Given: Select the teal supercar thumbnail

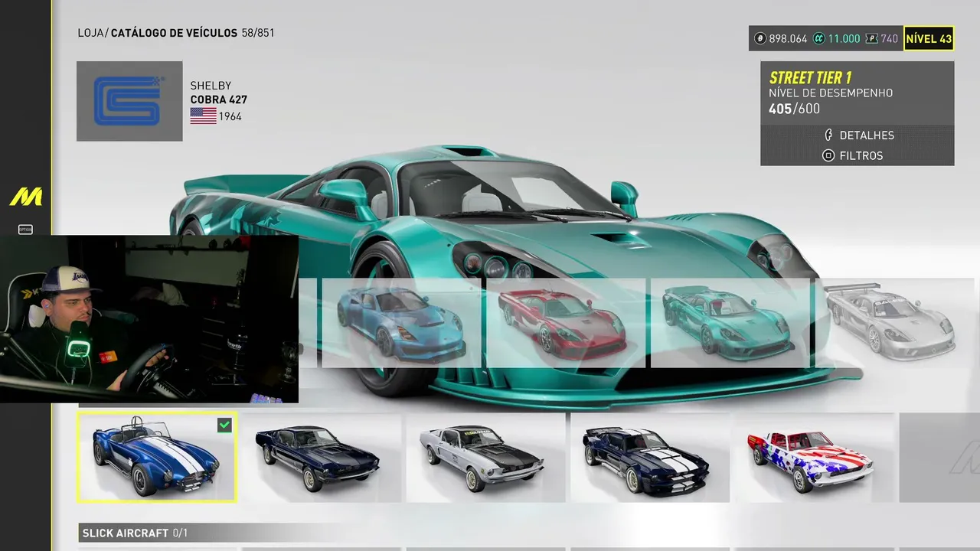Looking at the screenshot, I should tap(730, 323).
